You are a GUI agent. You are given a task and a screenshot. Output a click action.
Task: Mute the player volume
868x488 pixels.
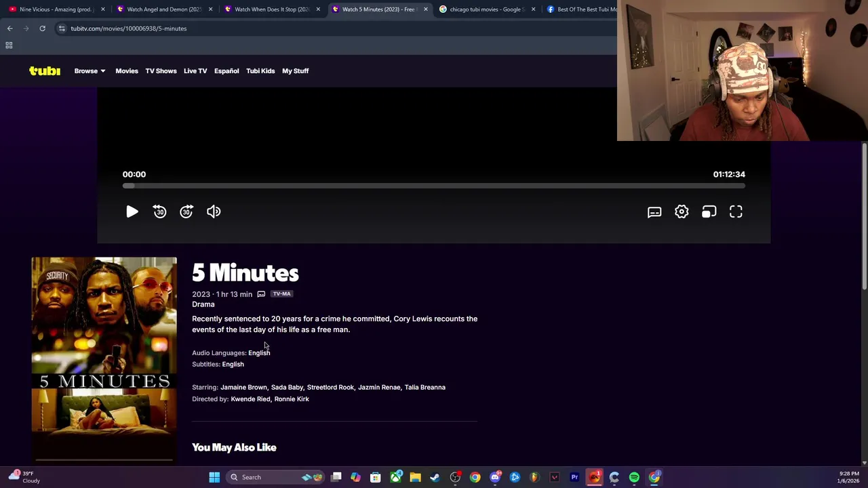click(214, 211)
